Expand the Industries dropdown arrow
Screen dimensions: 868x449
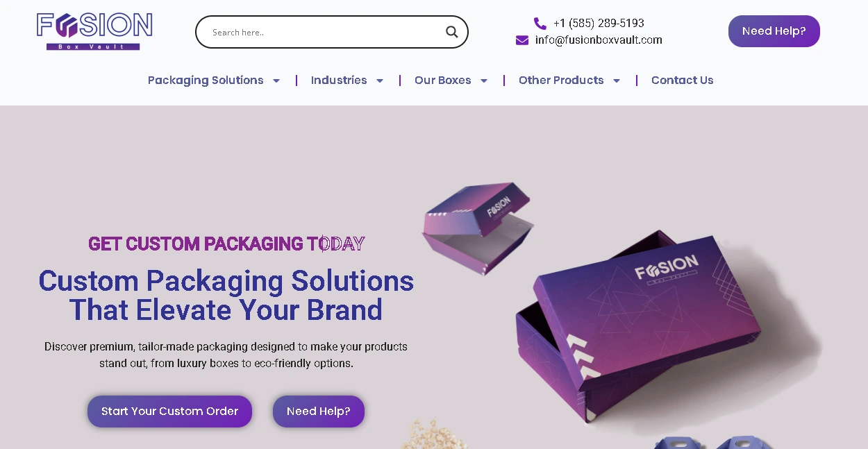point(380,81)
